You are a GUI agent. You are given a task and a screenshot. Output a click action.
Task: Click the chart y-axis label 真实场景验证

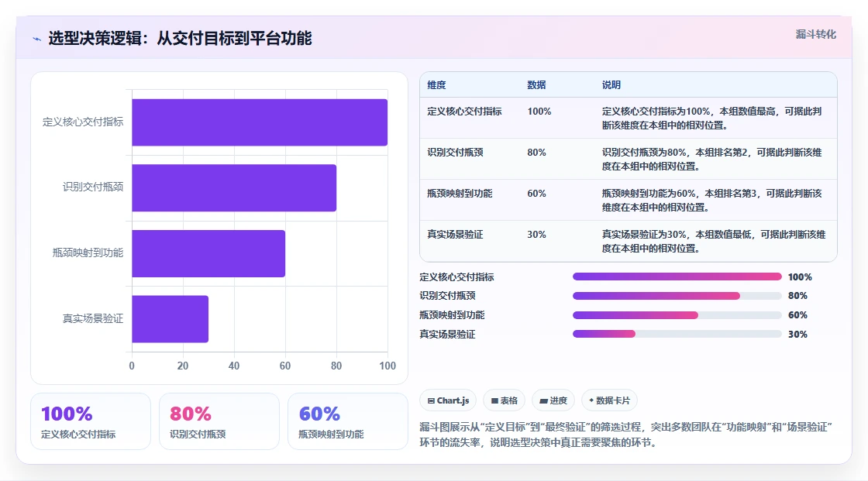(x=93, y=318)
